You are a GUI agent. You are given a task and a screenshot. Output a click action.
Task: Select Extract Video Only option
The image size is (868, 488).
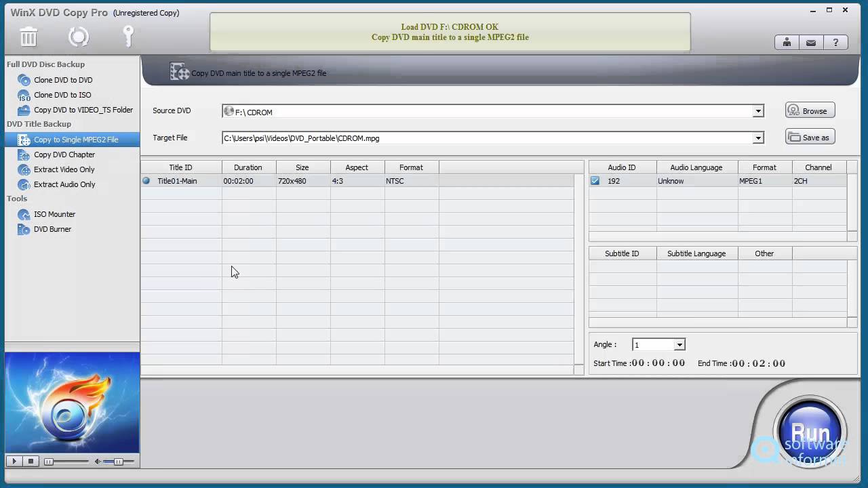[x=64, y=169]
